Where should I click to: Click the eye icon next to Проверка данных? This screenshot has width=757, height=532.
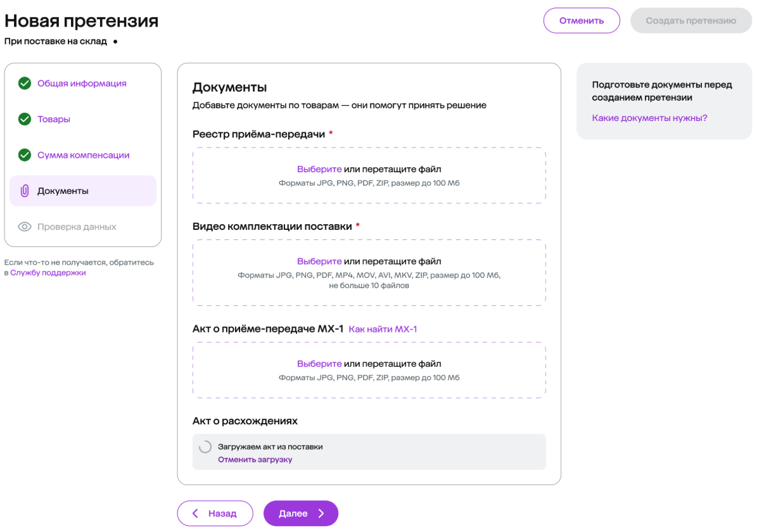tap(25, 226)
